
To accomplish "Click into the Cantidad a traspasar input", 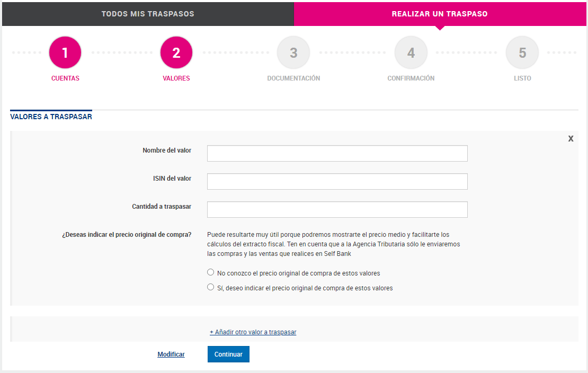I will click(x=337, y=210).
